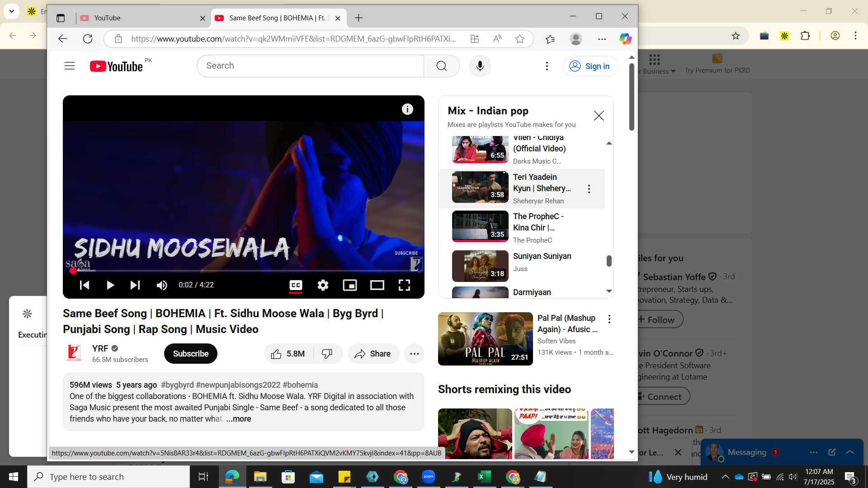Open Windows Start menu
Screen dimensions: 868x488
pos(14,477)
